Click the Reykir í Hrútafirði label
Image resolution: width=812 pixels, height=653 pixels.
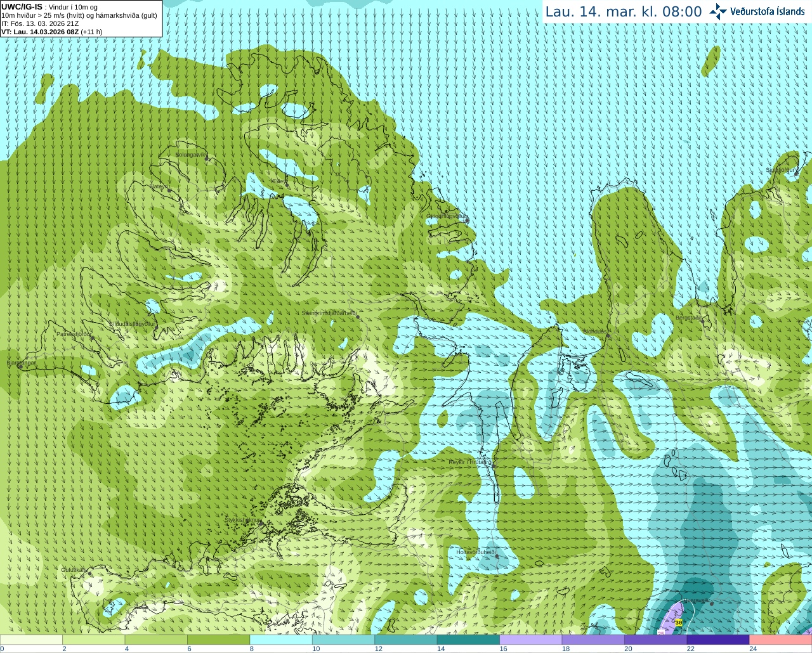(471, 462)
